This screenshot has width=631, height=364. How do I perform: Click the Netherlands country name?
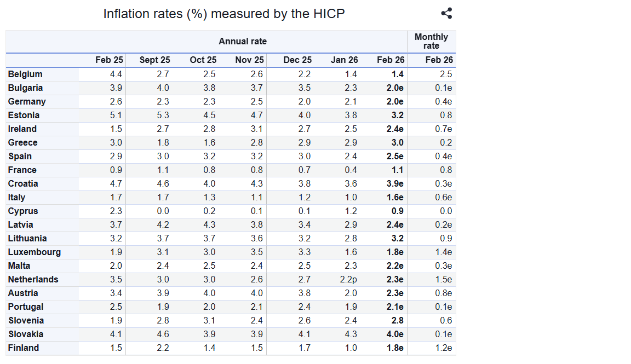click(x=33, y=280)
